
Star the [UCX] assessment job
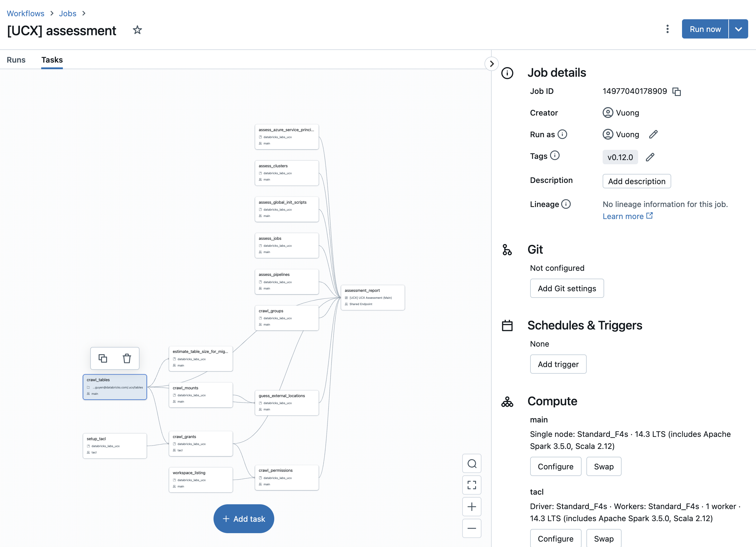click(137, 30)
